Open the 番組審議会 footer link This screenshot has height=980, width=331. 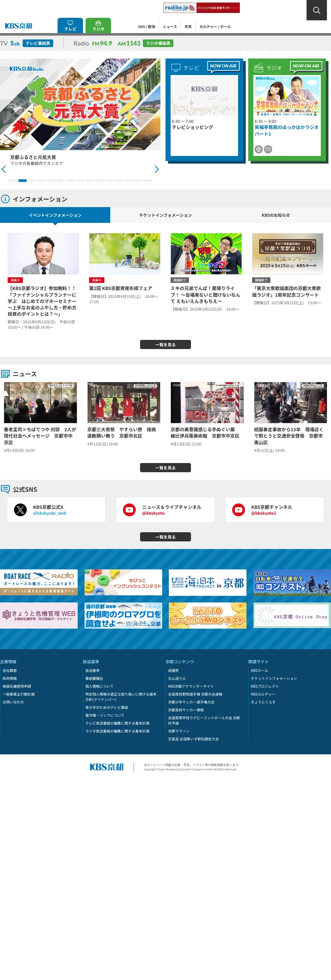pyautogui.click(x=94, y=679)
